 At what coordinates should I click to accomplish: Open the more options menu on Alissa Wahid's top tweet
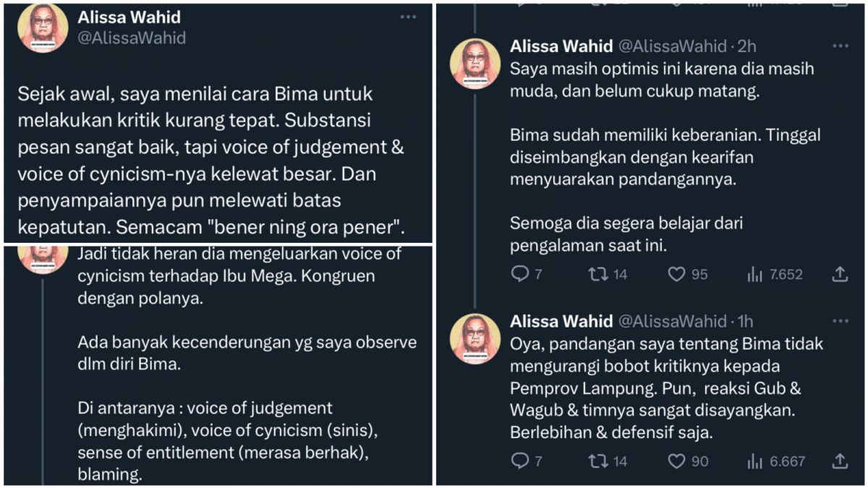pos(408,17)
